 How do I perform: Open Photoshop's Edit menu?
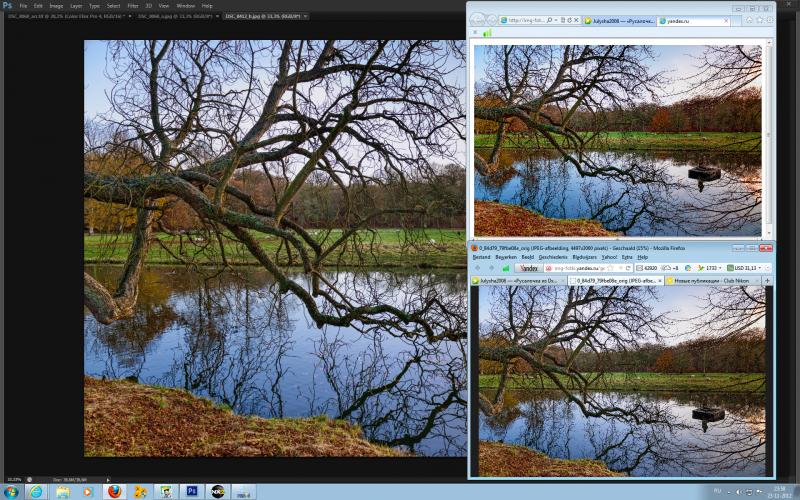(x=38, y=6)
